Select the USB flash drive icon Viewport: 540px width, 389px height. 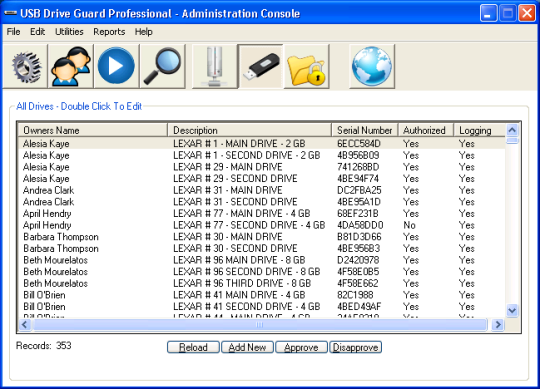click(x=261, y=66)
